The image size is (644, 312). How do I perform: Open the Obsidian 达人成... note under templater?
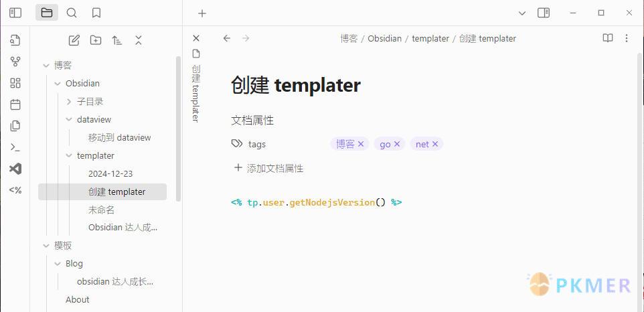coord(123,228)
